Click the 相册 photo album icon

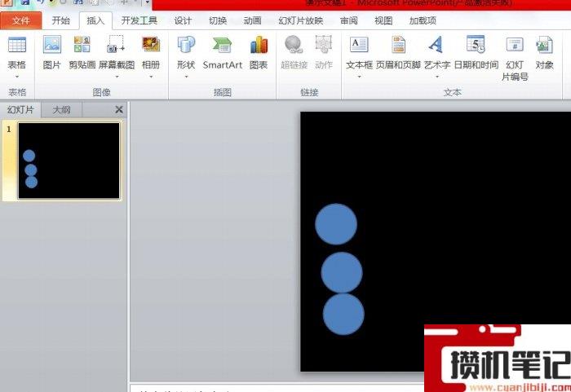(151, 45)
